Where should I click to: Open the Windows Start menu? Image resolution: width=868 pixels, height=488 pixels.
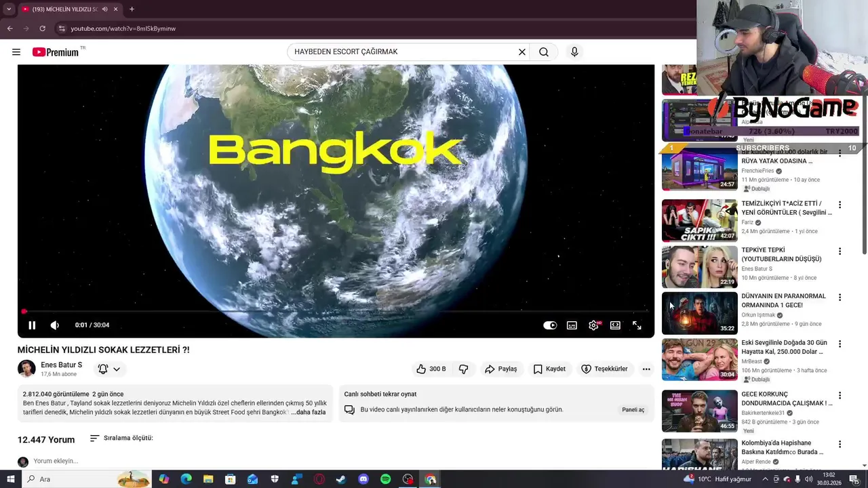click(x=10, y=479)
